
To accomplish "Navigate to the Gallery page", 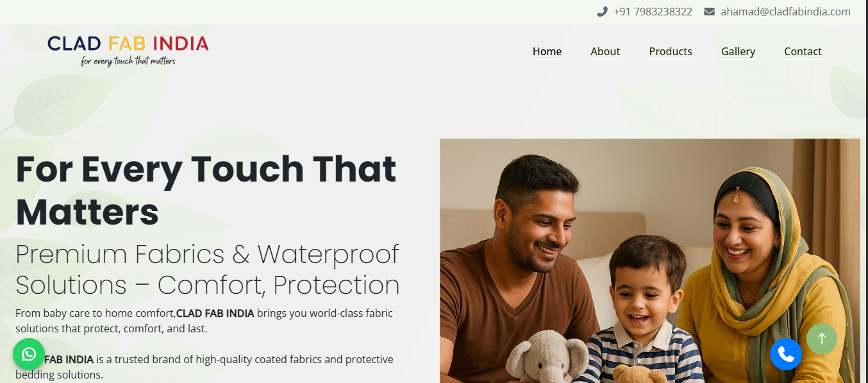I will click(x=738, y=51).
